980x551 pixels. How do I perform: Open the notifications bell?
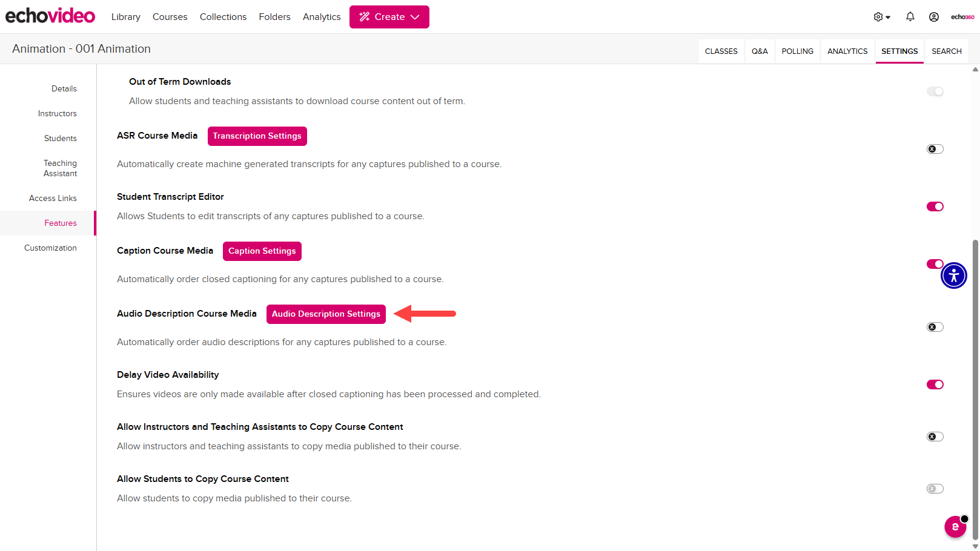tap(910, 17)
